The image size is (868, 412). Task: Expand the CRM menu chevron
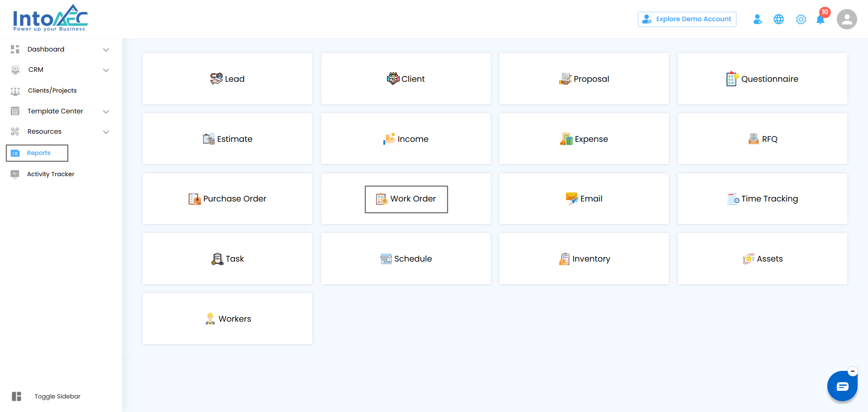tap(106, 70)
